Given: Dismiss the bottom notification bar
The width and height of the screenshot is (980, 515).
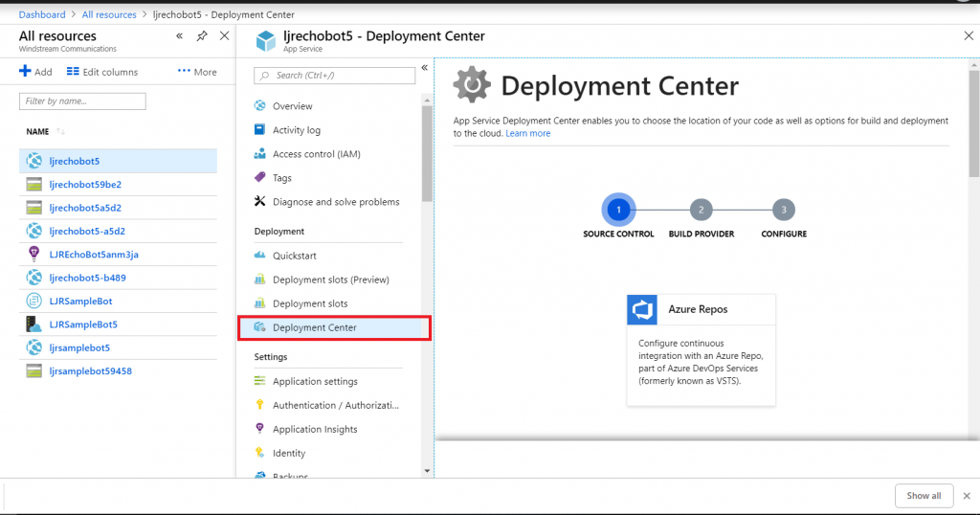Looking at the screenshot, I should pos(967,496).
